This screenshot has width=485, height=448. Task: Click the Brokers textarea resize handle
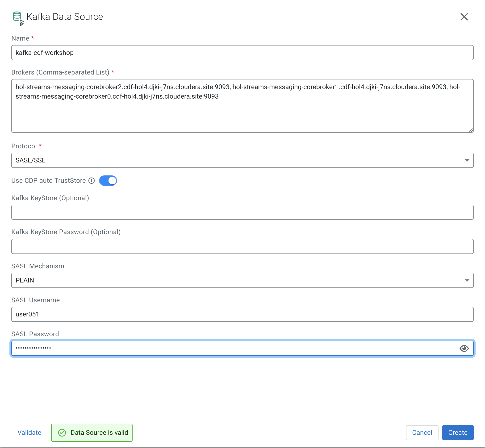(x=471, y=130)
